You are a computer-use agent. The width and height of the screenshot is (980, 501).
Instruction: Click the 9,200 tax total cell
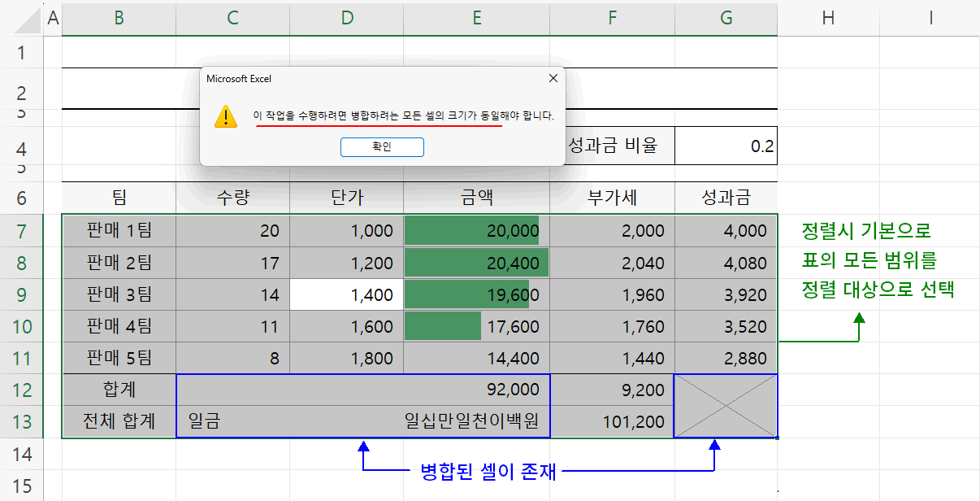point(612,390)
